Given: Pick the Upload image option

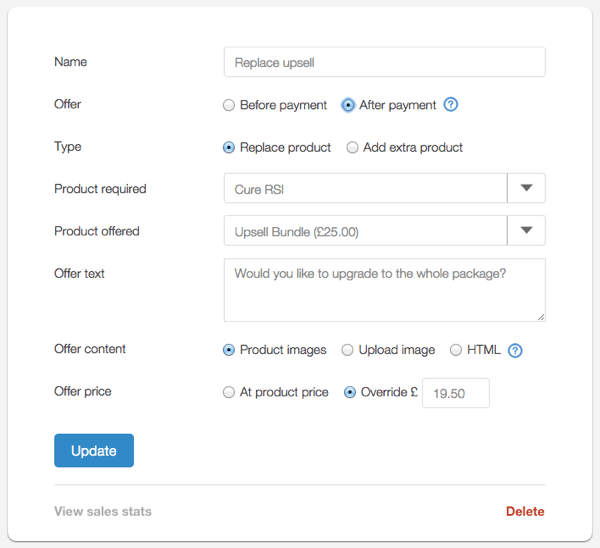Looking at the screenshot, I should pos(348,351).
